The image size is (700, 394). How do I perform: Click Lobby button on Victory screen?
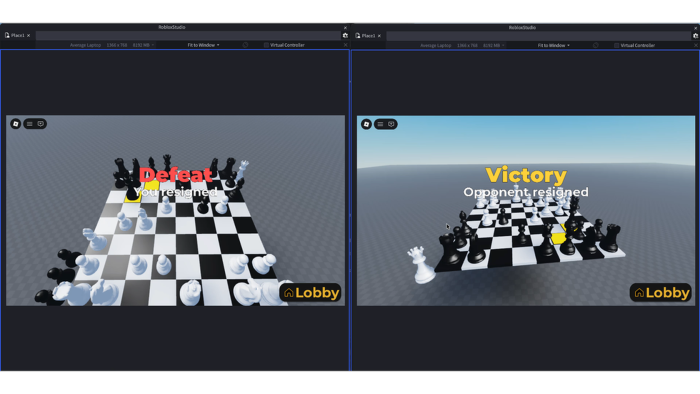pyautogui.click(x=661, y=293)
